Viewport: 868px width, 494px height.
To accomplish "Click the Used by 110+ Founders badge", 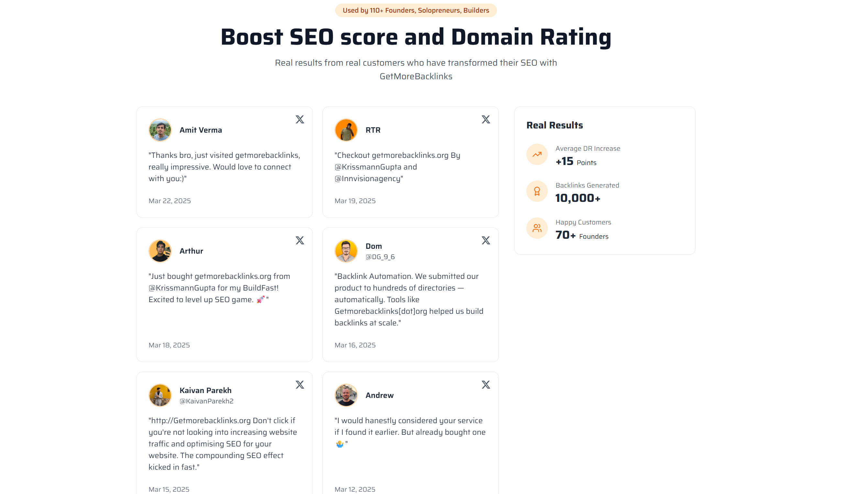I will point(416,10).
